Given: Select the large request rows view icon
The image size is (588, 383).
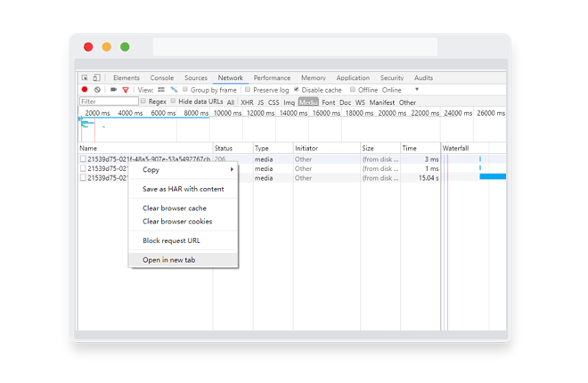Looking at the screenshot, I should pos(161,90).
